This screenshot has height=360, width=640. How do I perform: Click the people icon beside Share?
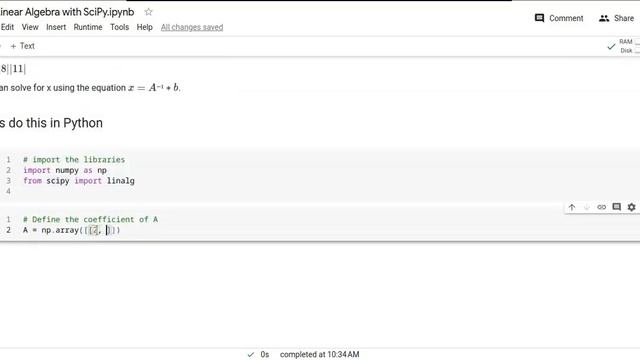pyautogui.click(x=604, y=18)
